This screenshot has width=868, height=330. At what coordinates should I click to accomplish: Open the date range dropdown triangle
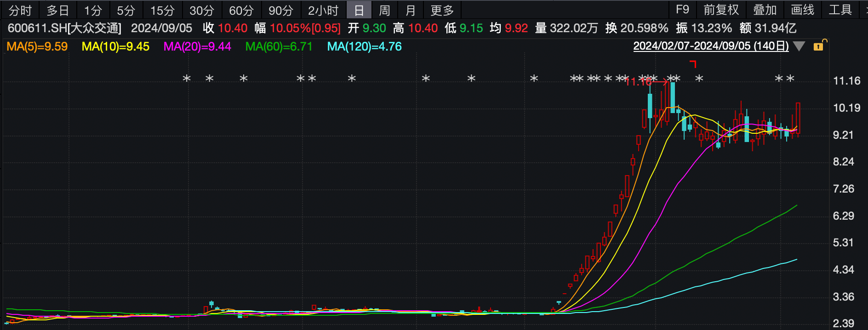point(799,46)
